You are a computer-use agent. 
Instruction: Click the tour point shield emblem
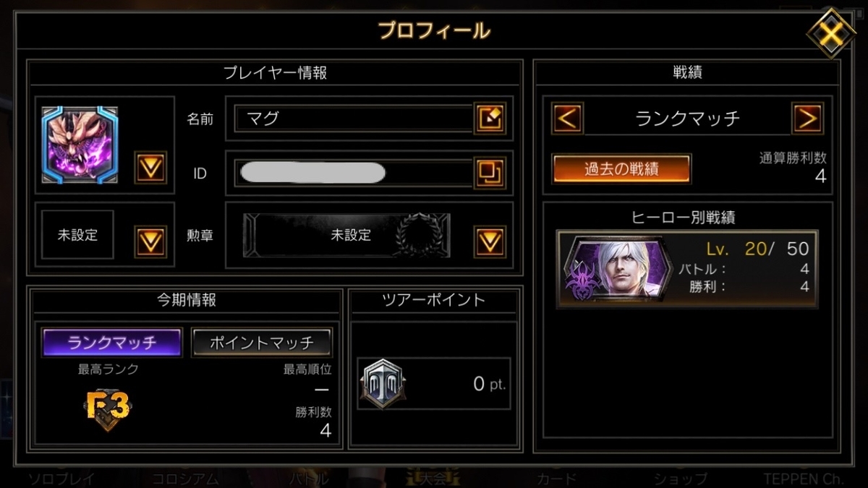coord(383,384)
